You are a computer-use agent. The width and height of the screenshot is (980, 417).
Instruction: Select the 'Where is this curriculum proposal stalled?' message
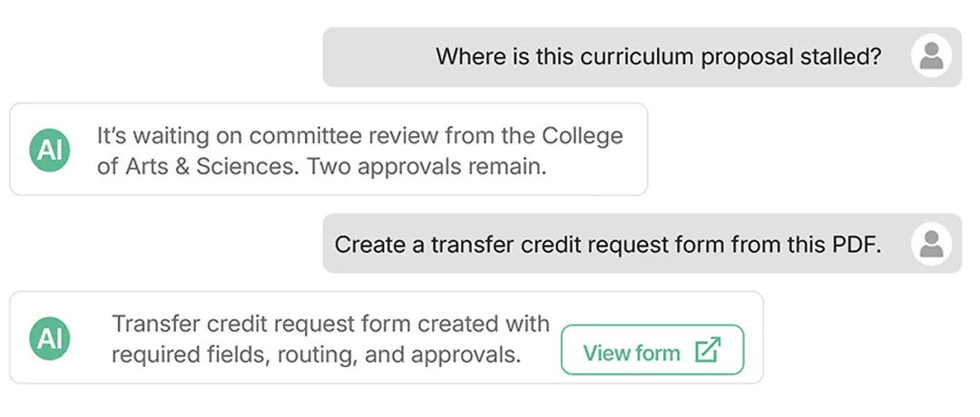point(659,57)
